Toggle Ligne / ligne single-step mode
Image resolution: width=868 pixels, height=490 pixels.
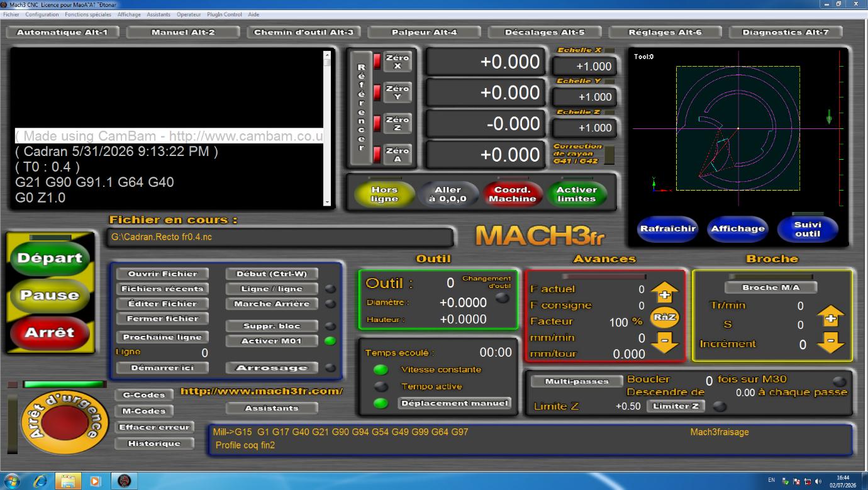pyautogui.click(x=272, y=289)
